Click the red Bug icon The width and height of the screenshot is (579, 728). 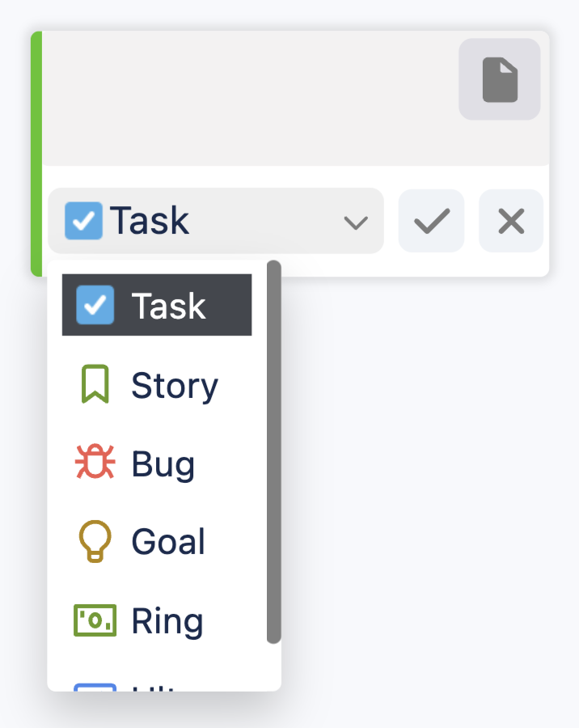[x=95, y=463]
